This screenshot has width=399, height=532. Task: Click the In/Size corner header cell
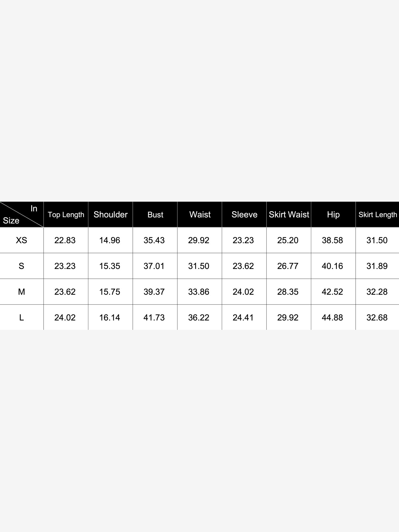pyautogui.click(x=22, y=214)
